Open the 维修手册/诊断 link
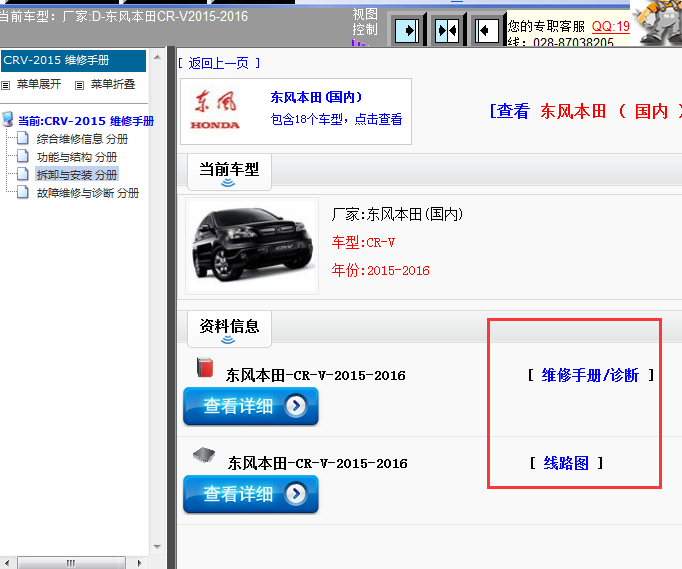This screenshot has height=569, width=682. [x=590, y=375]
